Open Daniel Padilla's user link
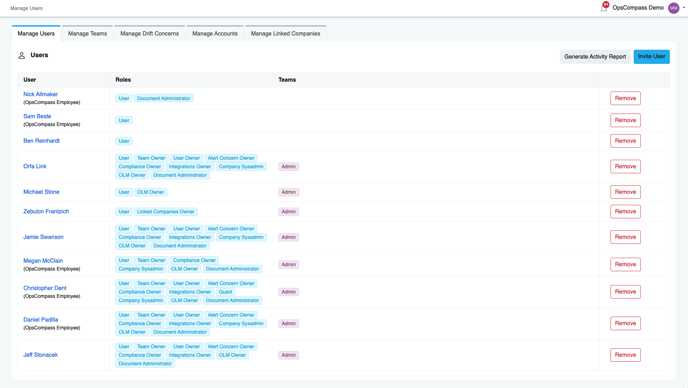 (40, 320)
